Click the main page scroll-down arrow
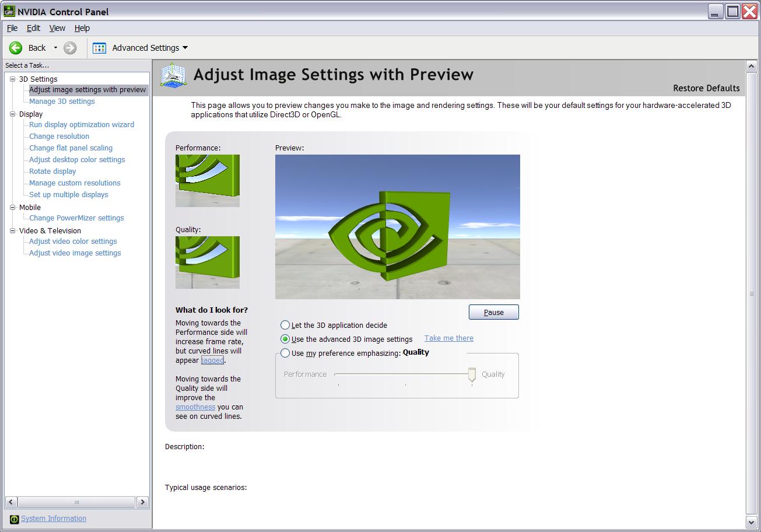The image size is (761, 532). click(x=751, y=521)
